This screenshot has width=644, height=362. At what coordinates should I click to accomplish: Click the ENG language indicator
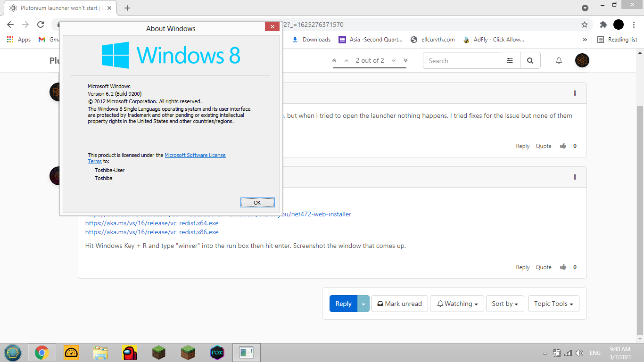tap(595, 353)
